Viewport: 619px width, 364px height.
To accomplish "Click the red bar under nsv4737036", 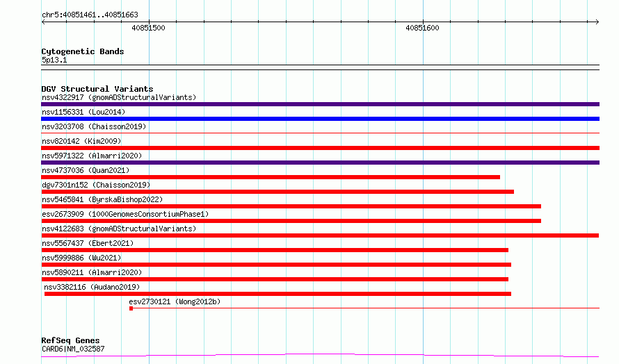I will (x=271, y=177).
